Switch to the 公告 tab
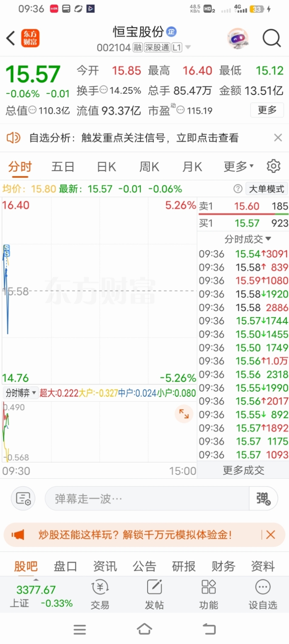The width and height of the screenshot is (289, 644). 144,566
